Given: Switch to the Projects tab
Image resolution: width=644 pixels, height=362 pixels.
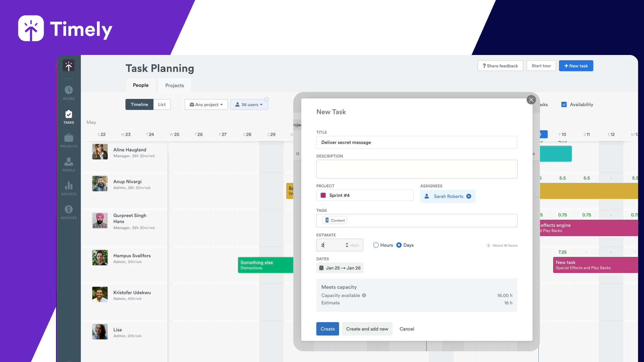Looking at the screenshot, I should coord(174,85).
